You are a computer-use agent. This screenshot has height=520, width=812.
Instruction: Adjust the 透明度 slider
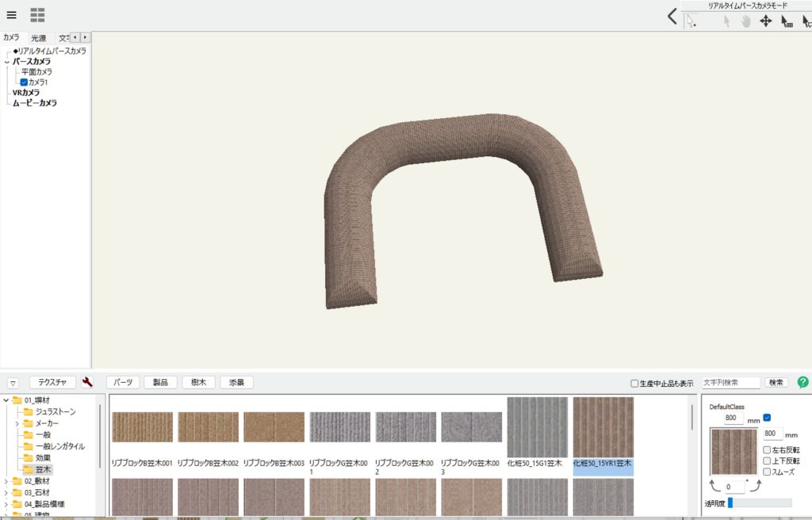(730, 503)
